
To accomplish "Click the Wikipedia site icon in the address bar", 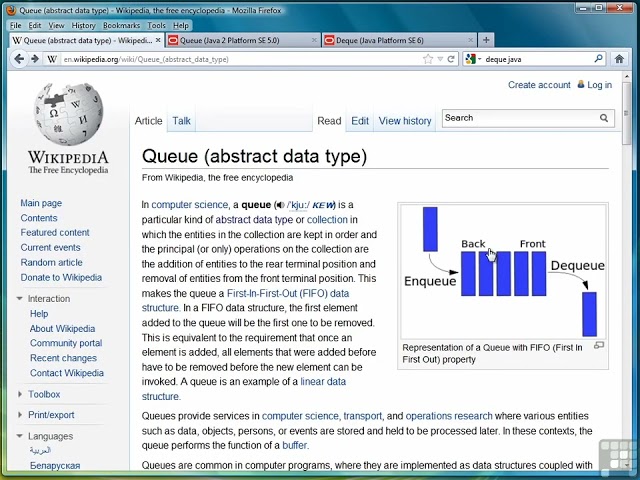I will tap(52, 59).
